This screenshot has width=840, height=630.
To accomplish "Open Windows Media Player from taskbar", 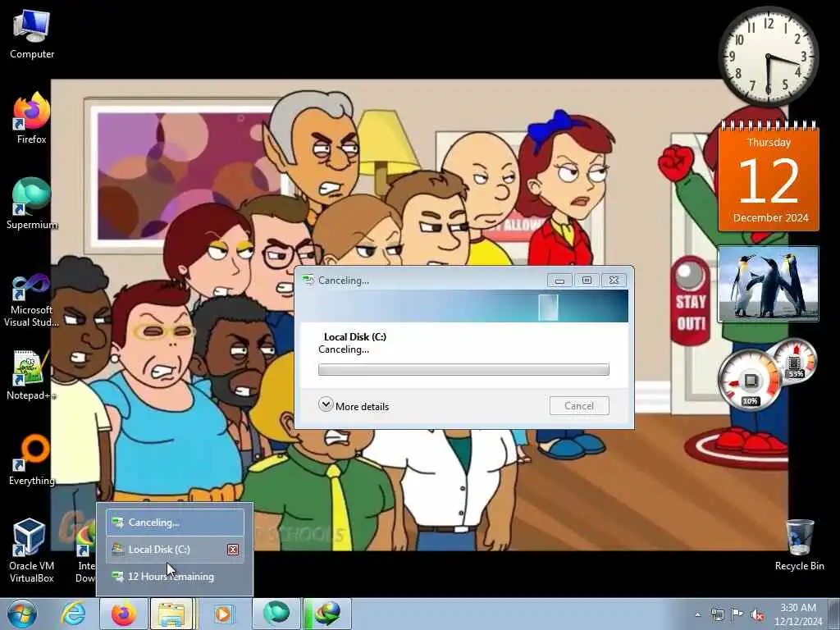I will point(223,614).
